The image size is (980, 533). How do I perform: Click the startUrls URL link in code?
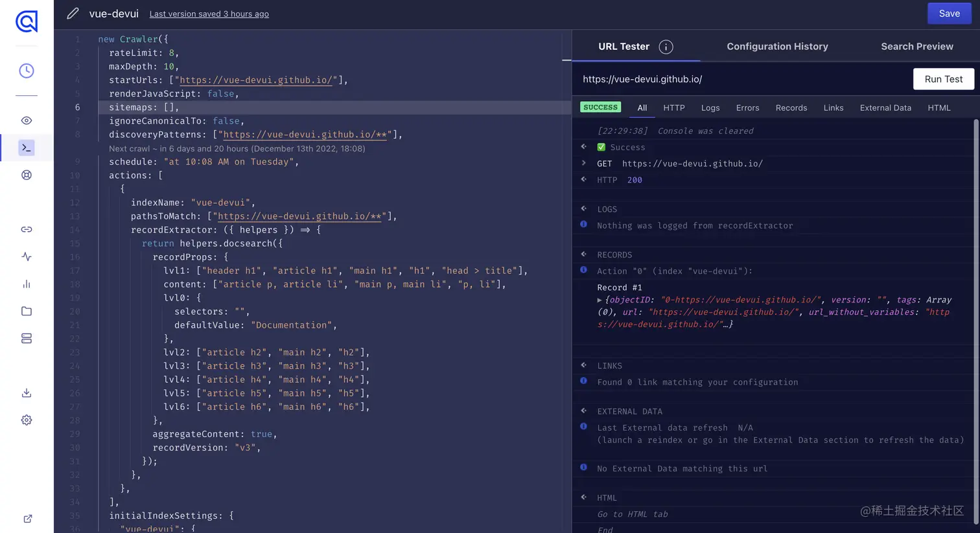(256, 80)
